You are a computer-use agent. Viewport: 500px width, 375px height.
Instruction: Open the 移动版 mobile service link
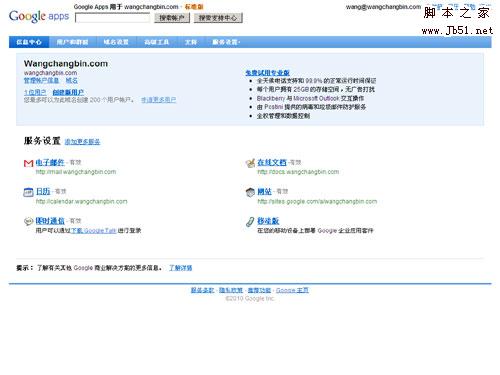tap(268, 221)
